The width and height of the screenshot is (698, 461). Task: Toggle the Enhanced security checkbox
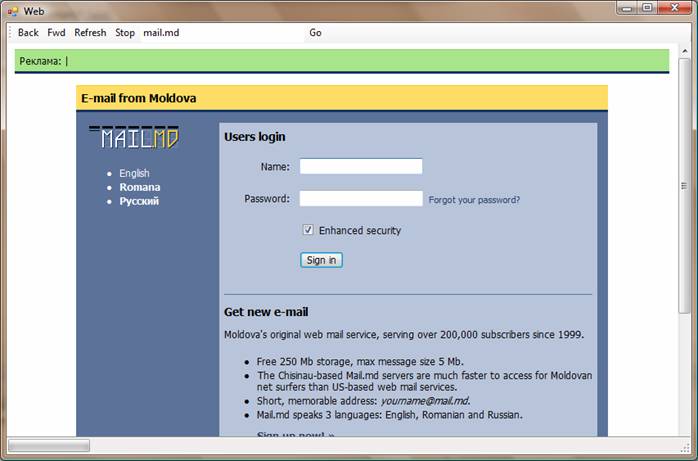[x=308, y=230]
